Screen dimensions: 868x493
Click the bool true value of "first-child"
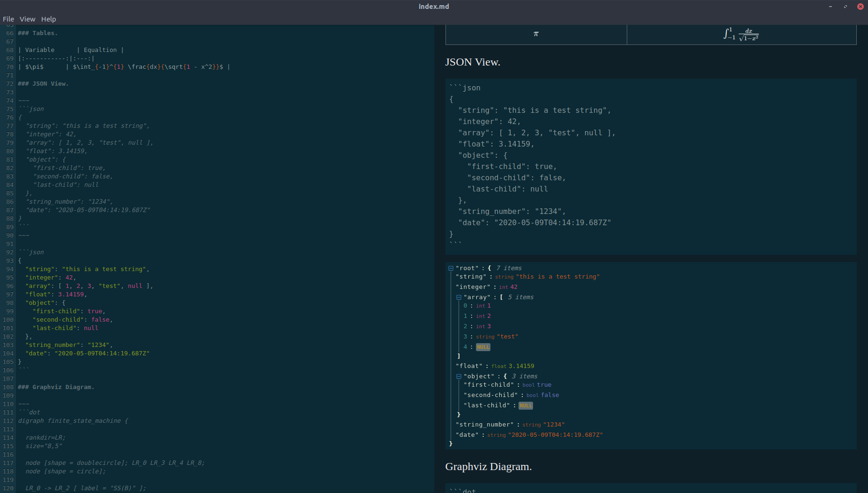(x=544, y=385)
